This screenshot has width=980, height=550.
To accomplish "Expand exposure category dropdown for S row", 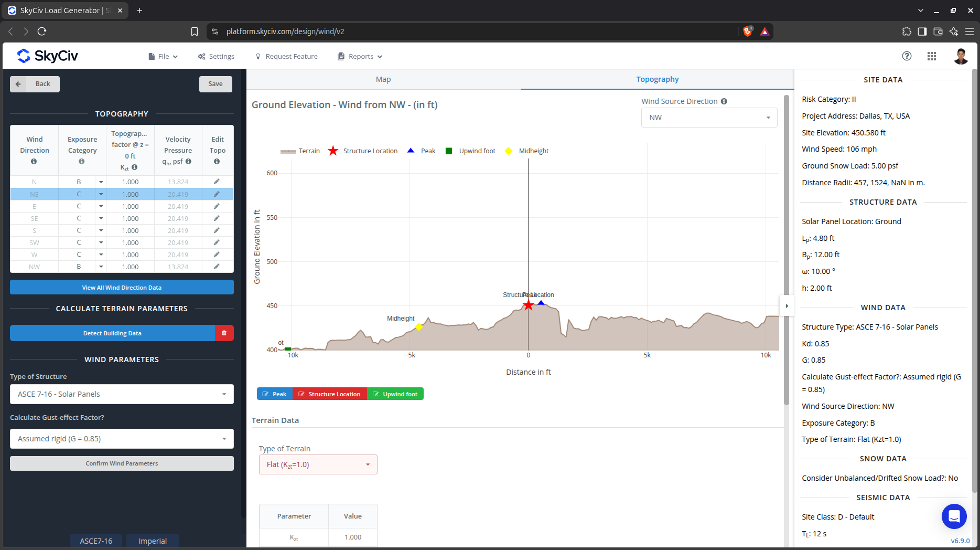I will tap(101, 230).
